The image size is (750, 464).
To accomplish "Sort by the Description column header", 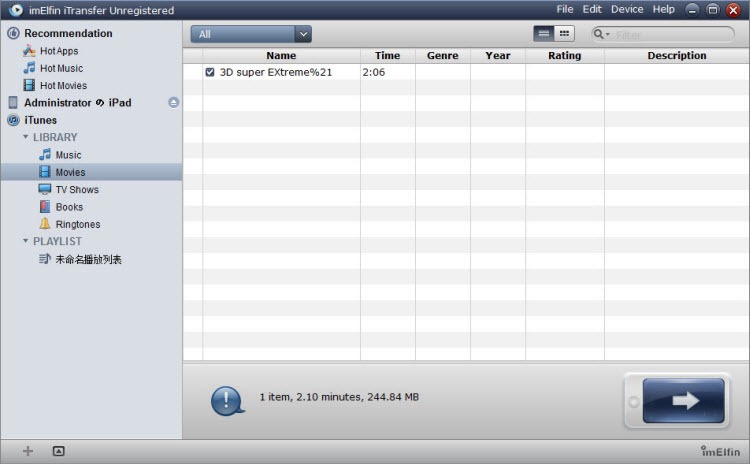I will point(677,55).
